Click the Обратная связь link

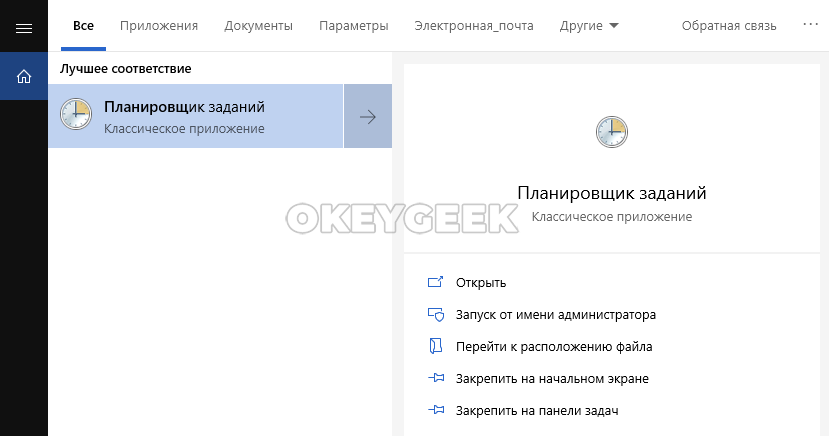(729, 26)
